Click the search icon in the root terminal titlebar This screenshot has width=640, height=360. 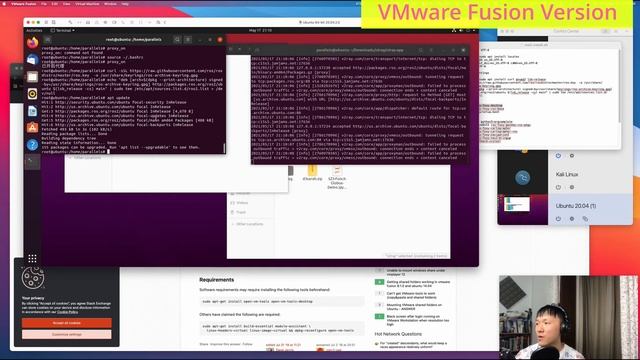pos(177,40)
